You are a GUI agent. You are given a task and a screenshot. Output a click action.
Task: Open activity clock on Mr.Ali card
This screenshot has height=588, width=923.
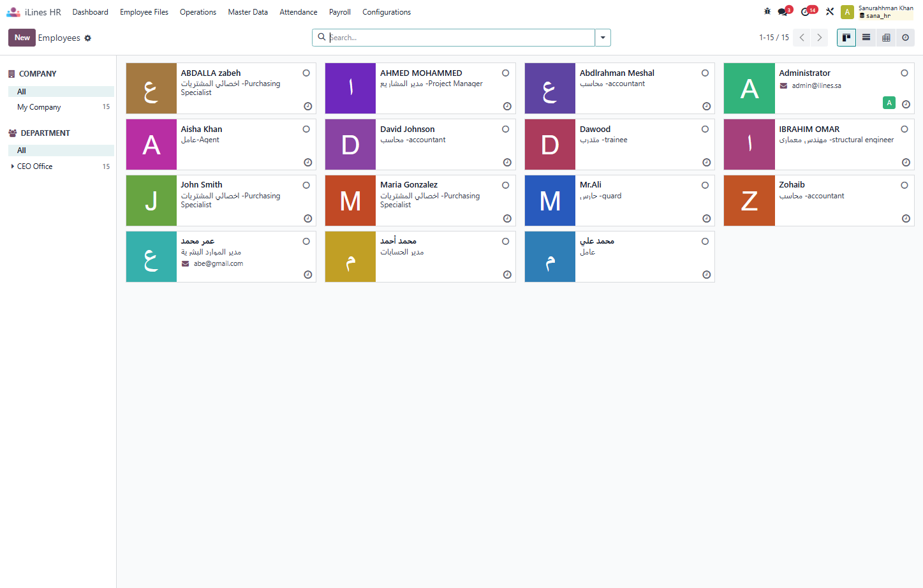pos(707,219)
